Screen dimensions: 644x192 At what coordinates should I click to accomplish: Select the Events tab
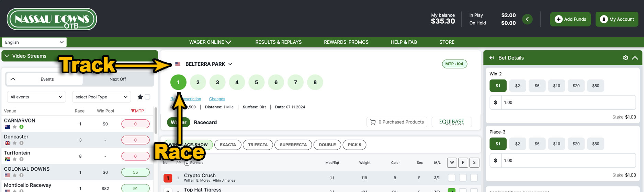(x=45, y=79)
